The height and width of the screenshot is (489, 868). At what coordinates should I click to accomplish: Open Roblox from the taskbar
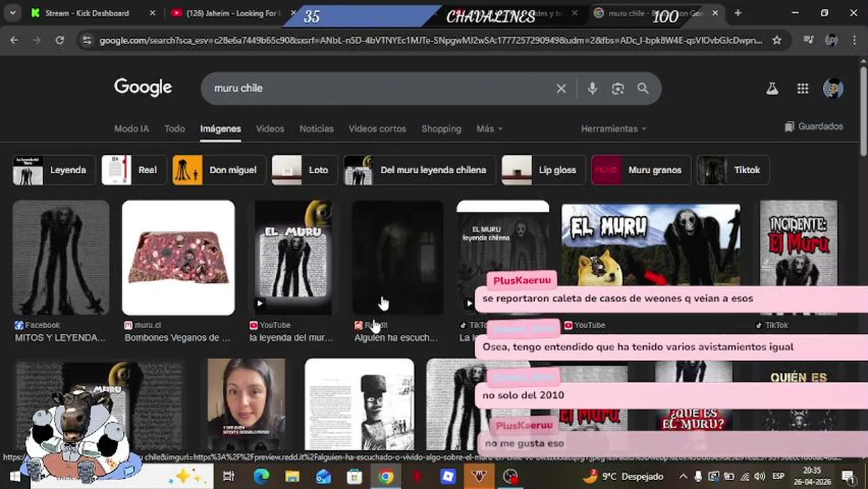coord(448,476)
